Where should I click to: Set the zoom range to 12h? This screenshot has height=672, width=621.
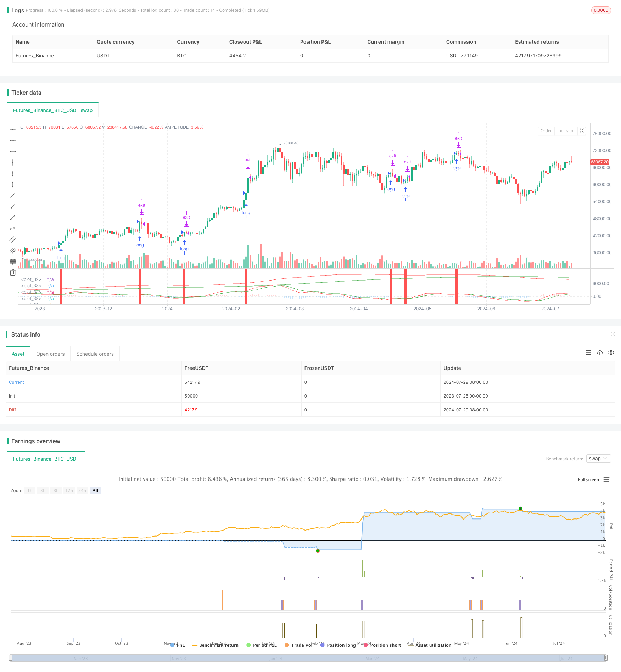69,490
